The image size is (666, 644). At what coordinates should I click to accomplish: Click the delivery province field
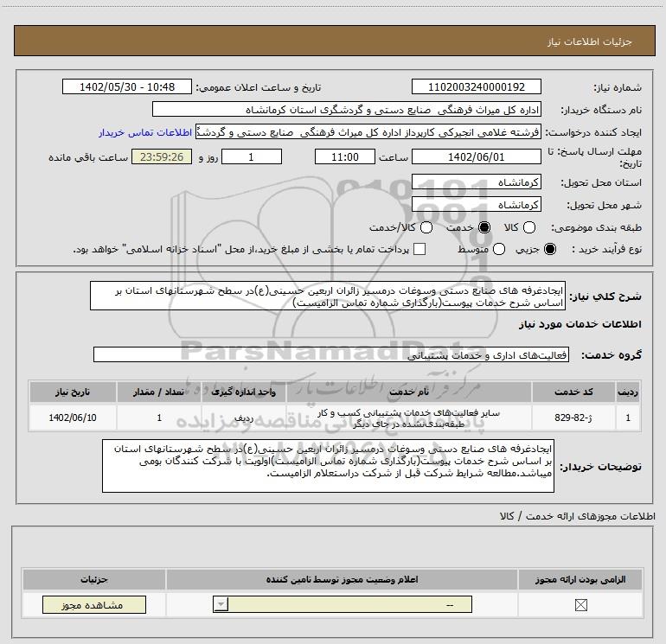coord(476,182)
